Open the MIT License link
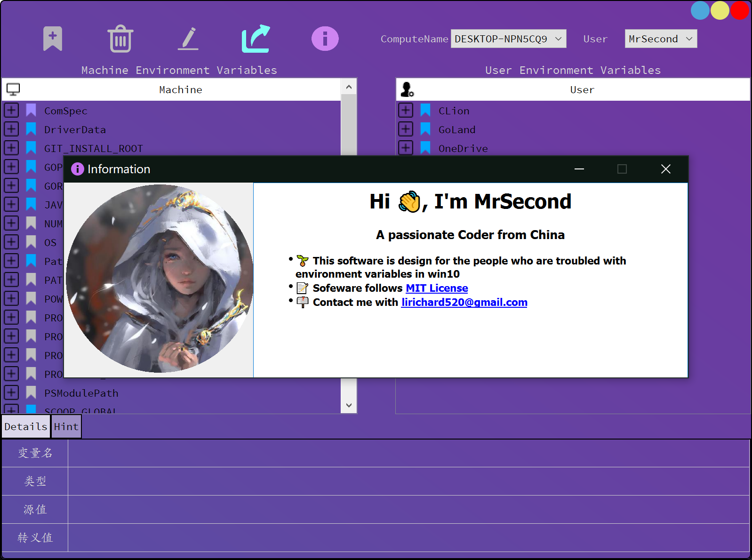This screenshot has width=752, height=560. click(x=437, y=288)
